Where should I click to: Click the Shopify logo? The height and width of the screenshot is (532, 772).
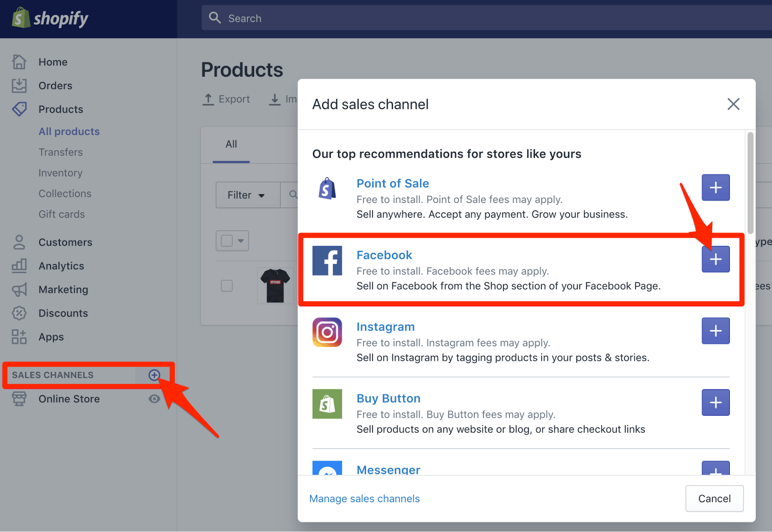pyautogui.click(x=50, y=18)
